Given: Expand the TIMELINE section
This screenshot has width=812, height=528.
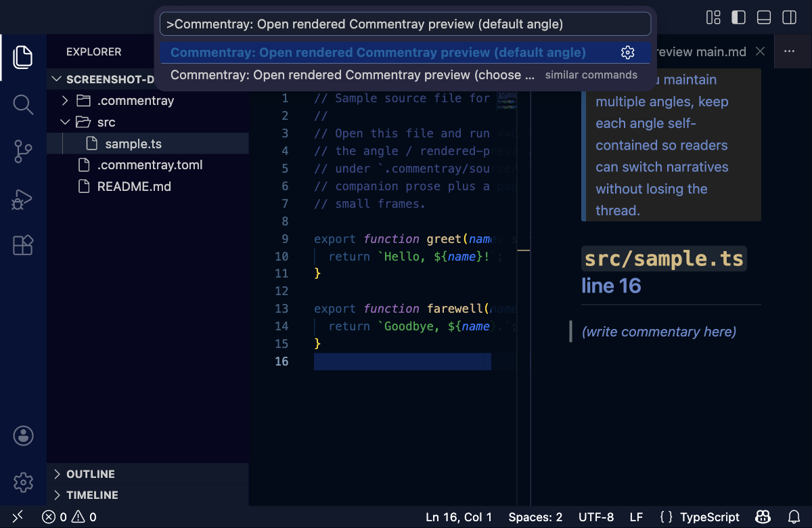Looking at the screenshot, I should (148, 495).
